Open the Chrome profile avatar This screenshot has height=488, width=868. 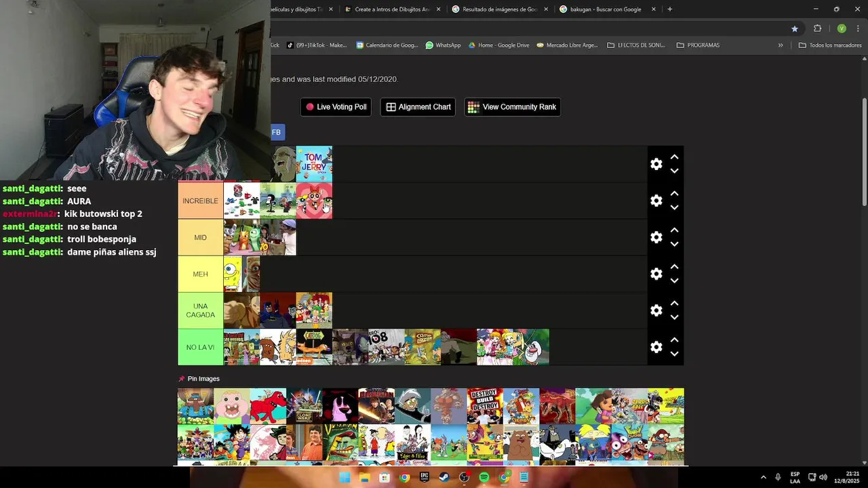tap(842, 28)
